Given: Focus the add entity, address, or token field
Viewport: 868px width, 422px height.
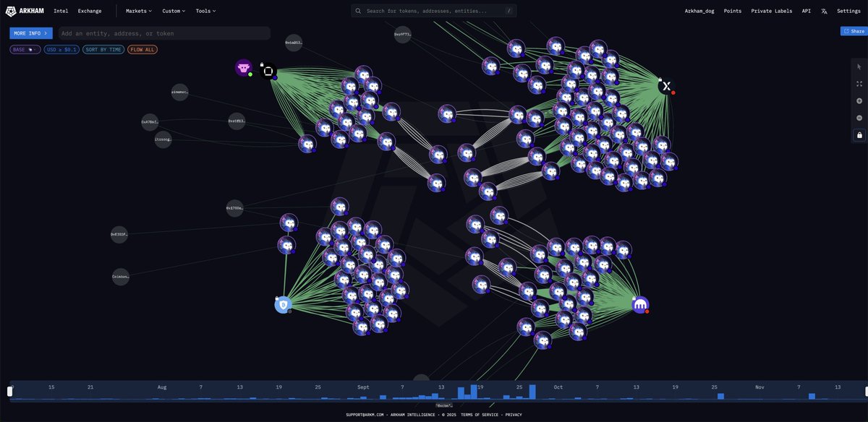Looking at the screenshot, I should pyautogui.click(x=164, y=33).
